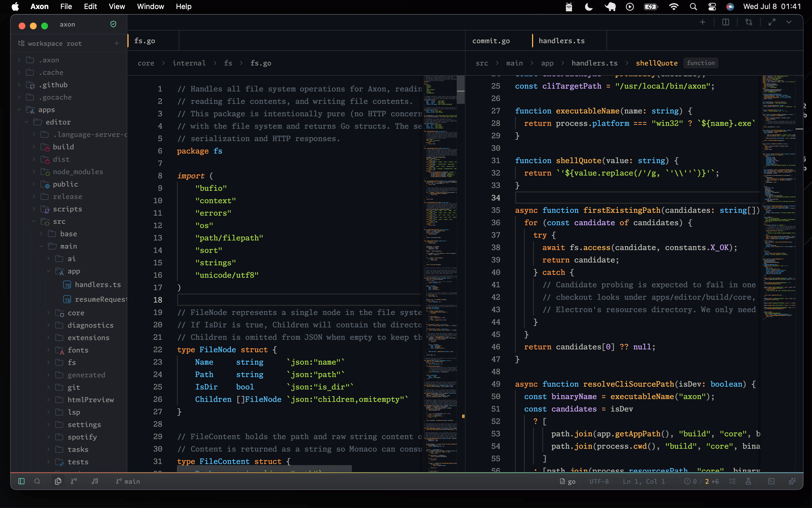Click the plus new tab icon at top right
This screenshot has height=508, width=812.
coord(703,22)
